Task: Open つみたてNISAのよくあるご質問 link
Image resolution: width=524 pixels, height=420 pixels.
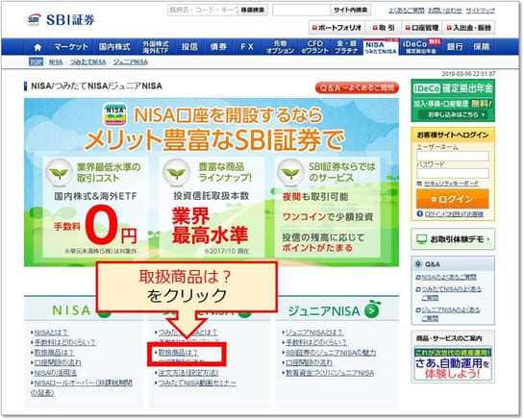Action: [x=451, y=293]
